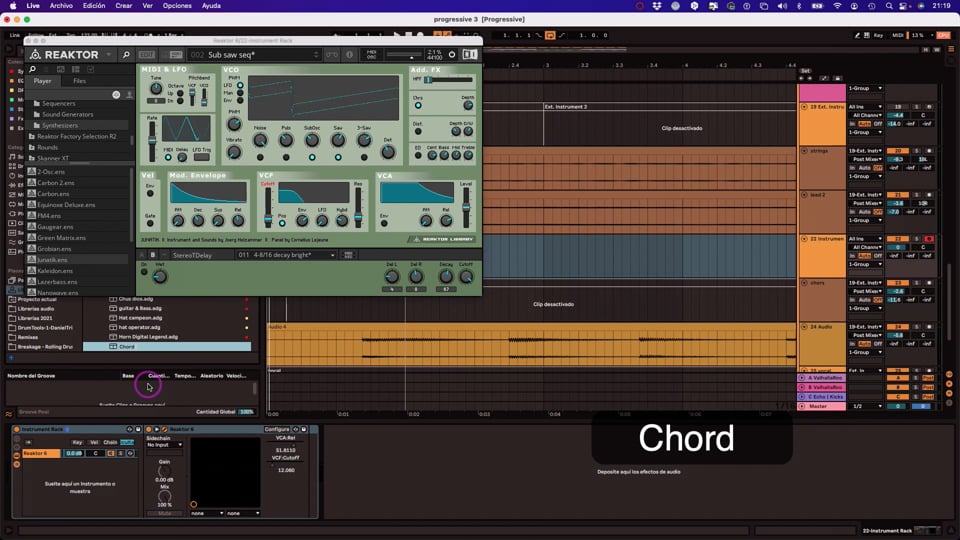Open Master output 1/2 dropdown
Screen dimensions: 960x540
865,407
